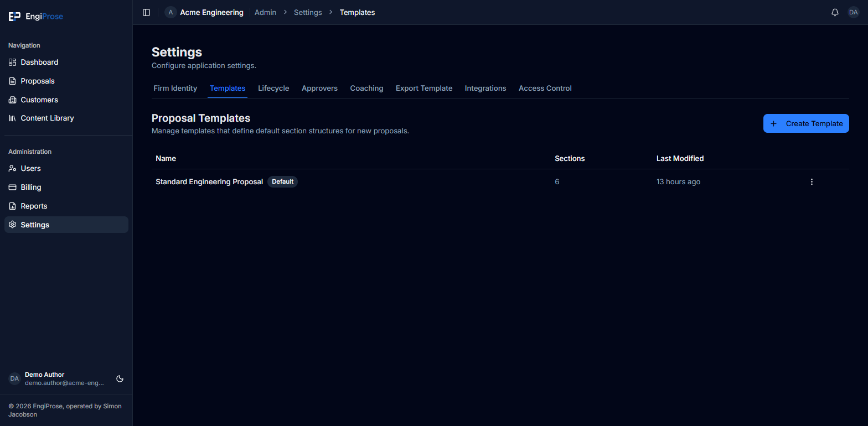
Task: Click the Acme Engineering organization avatar
Action: [x=170, y=12]
